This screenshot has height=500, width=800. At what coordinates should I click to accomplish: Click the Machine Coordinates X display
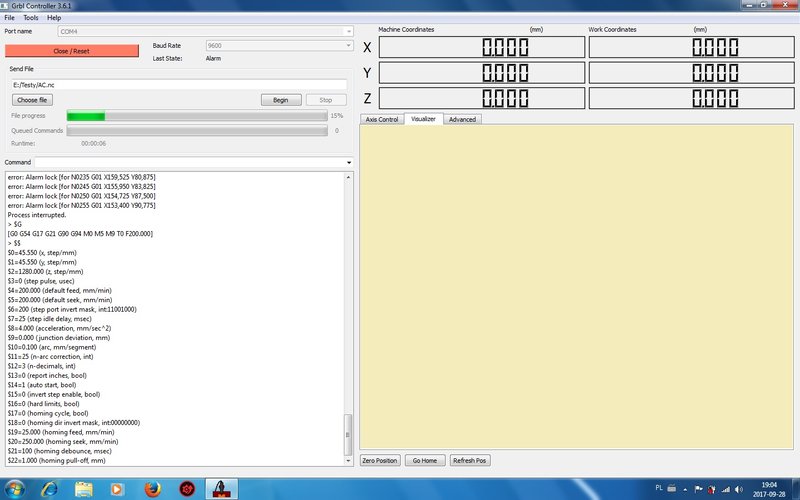click(482, 47)
